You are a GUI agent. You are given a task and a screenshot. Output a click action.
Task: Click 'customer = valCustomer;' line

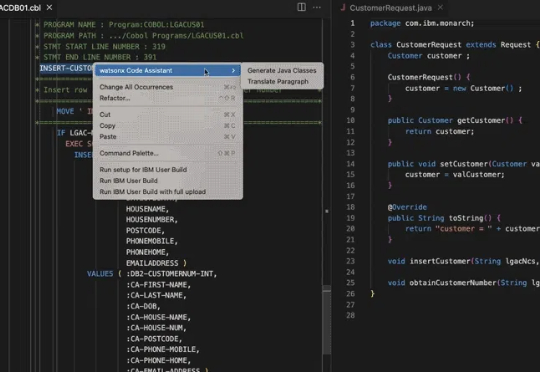click(455, 175)
